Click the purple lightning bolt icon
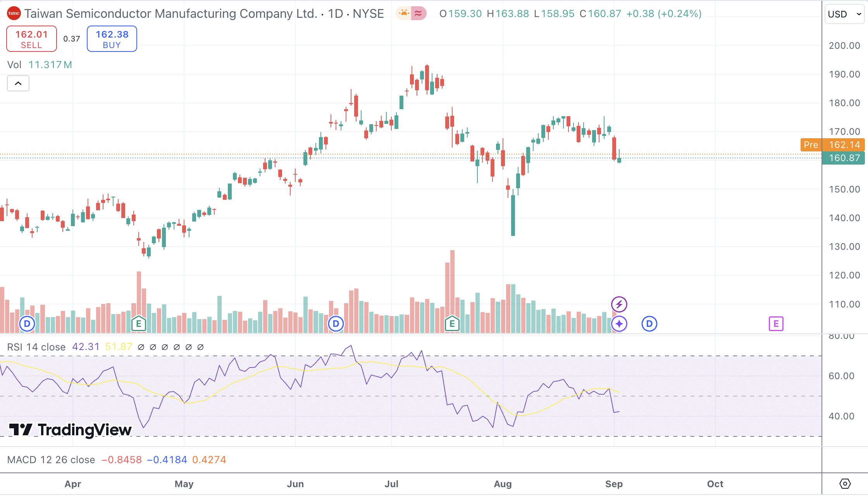 point(619,304)
